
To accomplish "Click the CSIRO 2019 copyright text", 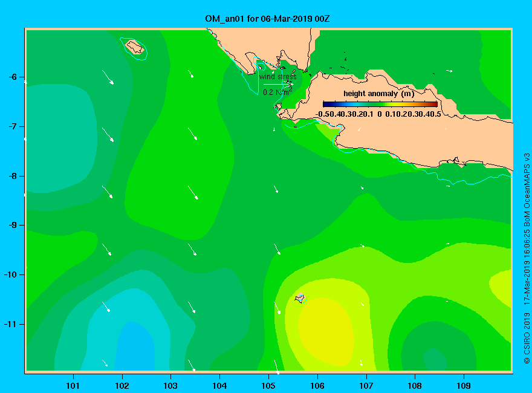I will click(527, 338).
